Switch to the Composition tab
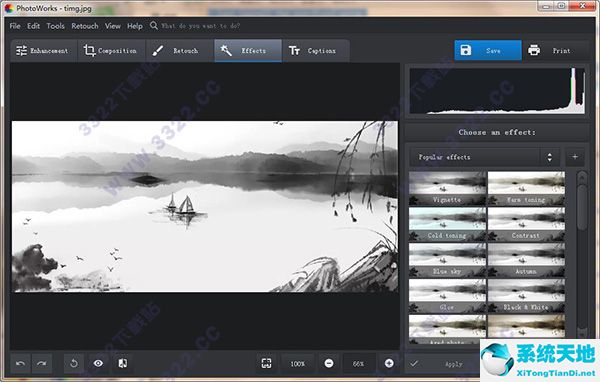The height and width of the screenshot is (382, 600). pos(111,51)
